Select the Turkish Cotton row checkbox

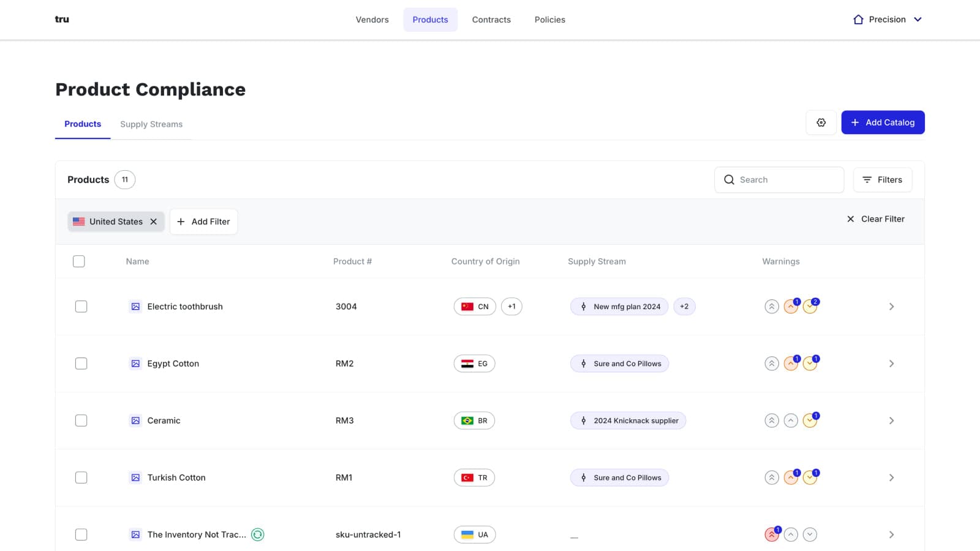pos(81,478)
